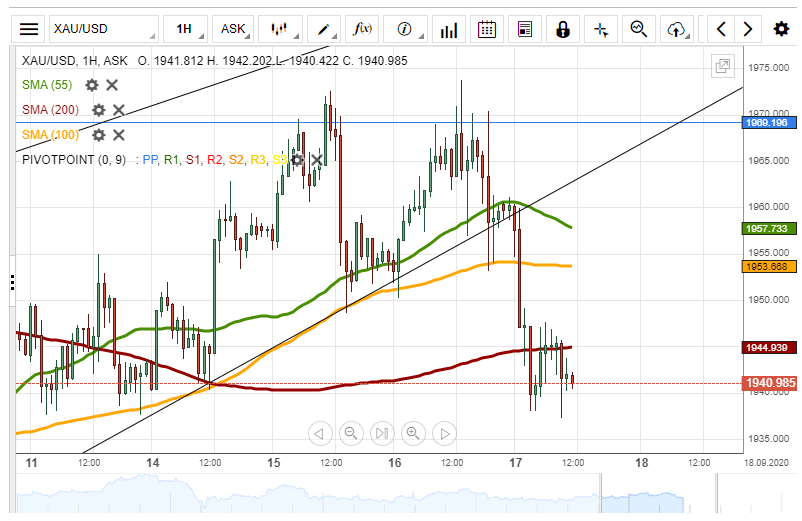
Task: Open the XAU/USD instrument selector
Action: pyautogui.click(x=104, y=29)
